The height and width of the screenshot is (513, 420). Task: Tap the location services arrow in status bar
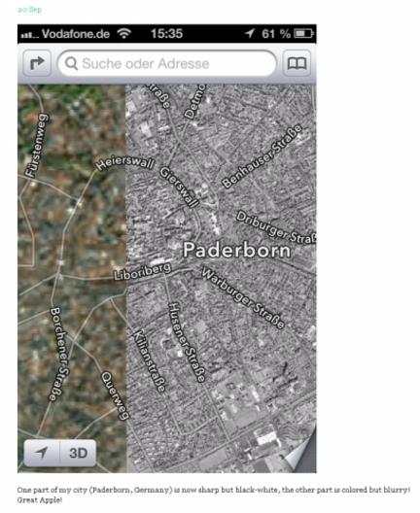coord(250,33)
